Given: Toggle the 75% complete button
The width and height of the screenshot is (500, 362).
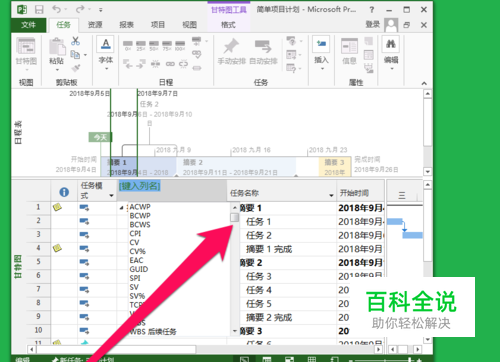Looking at the screenshot, I should point(167,45).
